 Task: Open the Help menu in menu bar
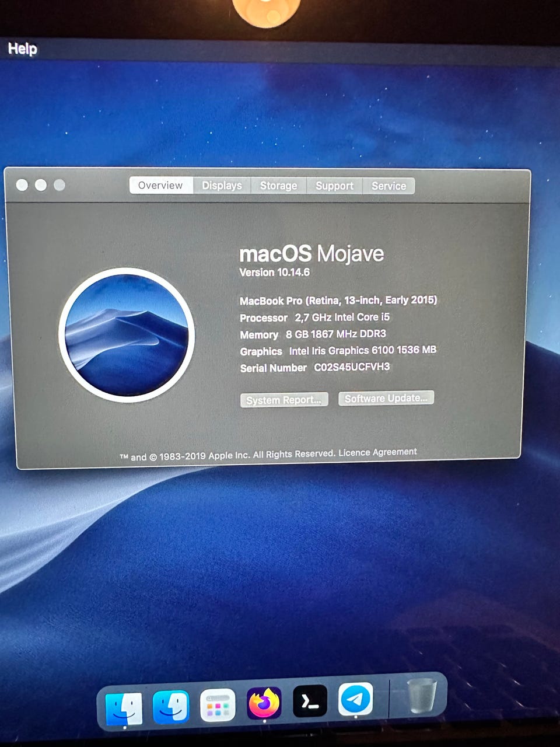pos(23,48)
